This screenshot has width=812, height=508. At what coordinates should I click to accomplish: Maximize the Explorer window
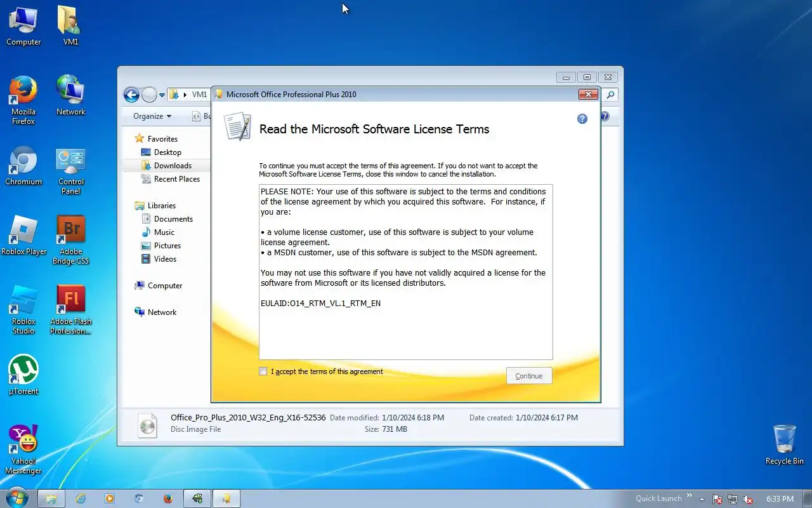click(587, 77)
